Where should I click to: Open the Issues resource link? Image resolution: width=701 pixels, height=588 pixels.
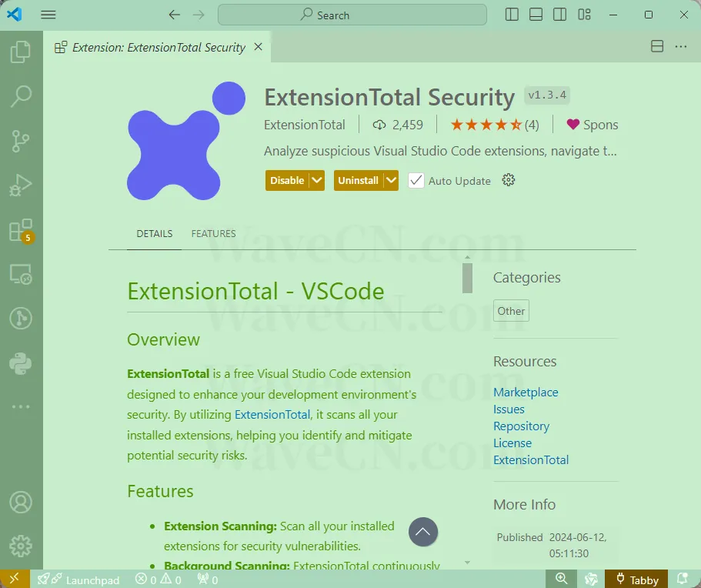509,409
